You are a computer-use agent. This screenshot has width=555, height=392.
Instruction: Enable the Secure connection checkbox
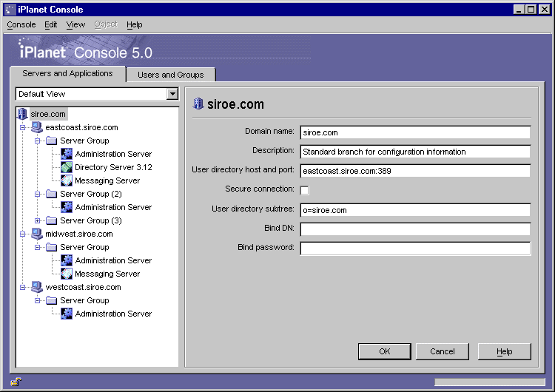tap(304, 190)
